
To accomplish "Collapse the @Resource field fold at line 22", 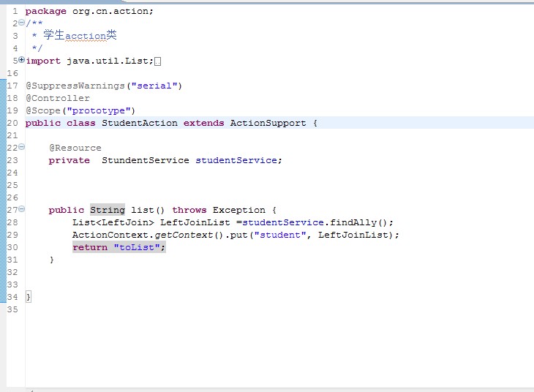I will click(21, 147).
